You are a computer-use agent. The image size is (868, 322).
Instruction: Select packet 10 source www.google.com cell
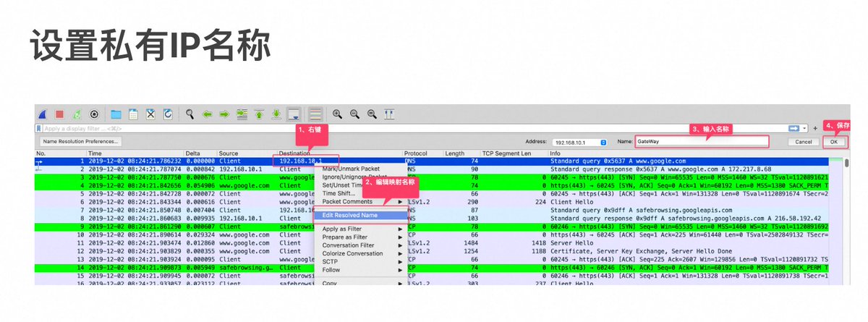[x=246, y=235]
